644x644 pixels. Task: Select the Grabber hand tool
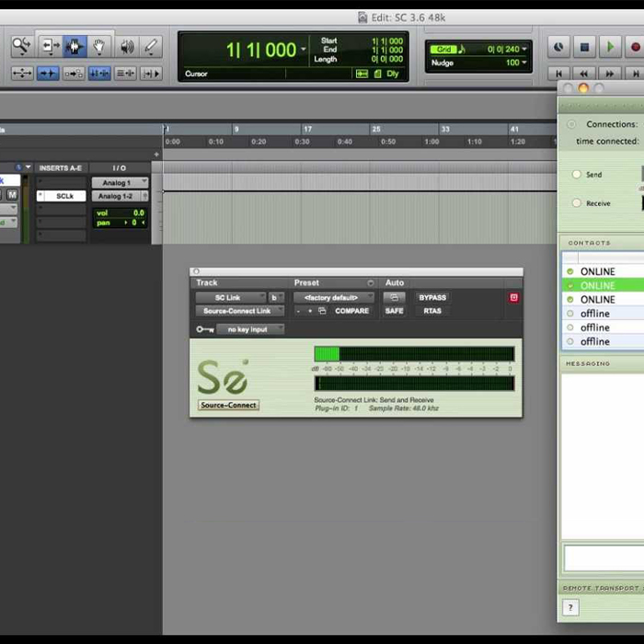pyautogui.click(x=98, y=46)
